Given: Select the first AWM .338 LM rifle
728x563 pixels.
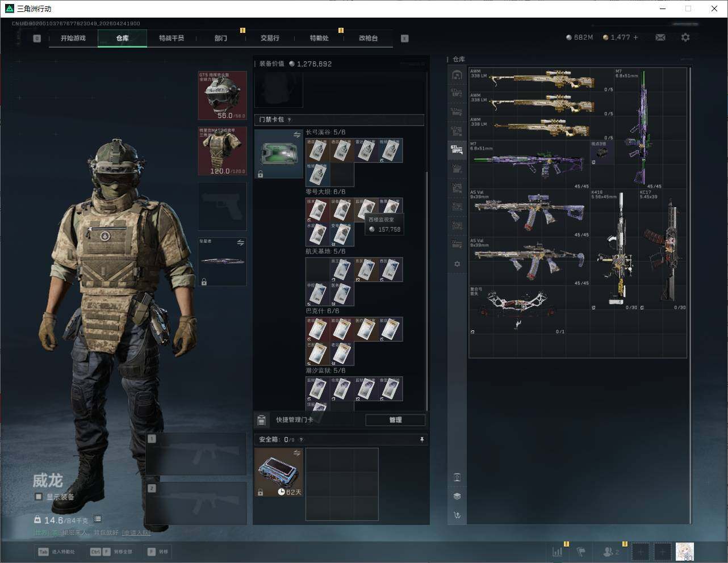Looking at the screenshot, I should click(x=541, y=80).
